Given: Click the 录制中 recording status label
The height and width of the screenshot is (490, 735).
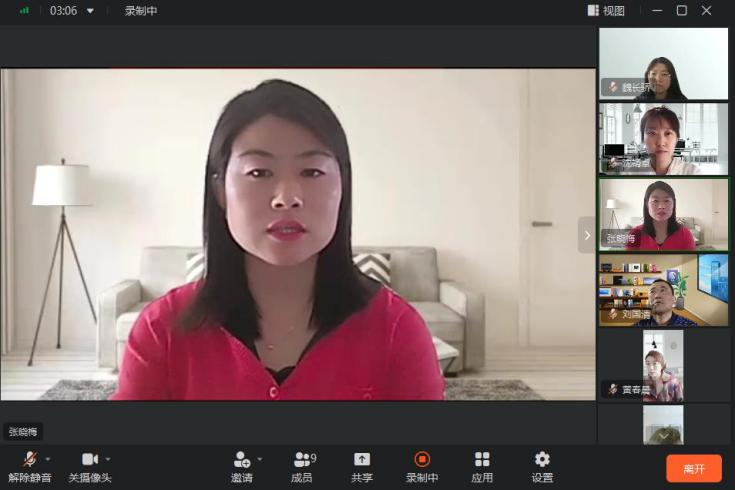Looking at the screenshot, I should (x=141, y=11).
